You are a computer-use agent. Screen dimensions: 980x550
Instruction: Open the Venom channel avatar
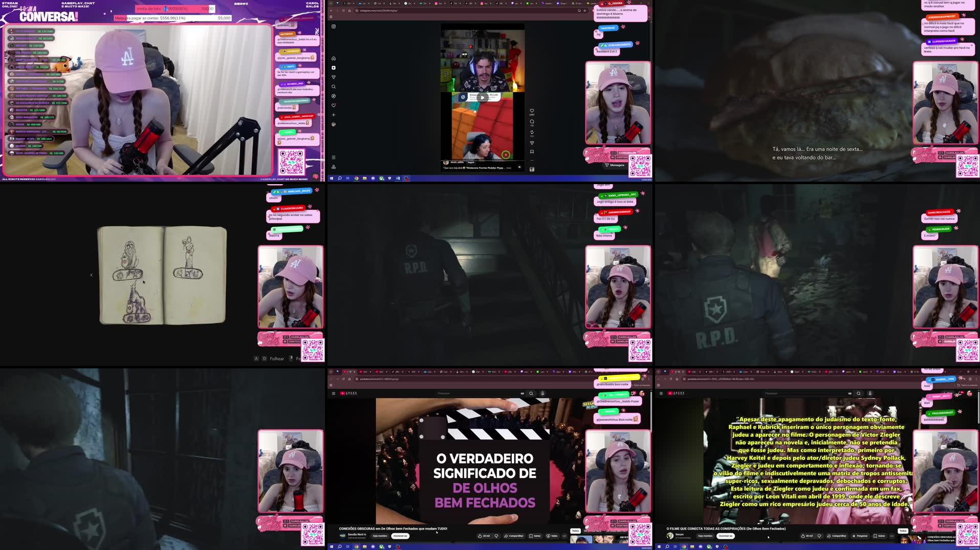point(670,536)
